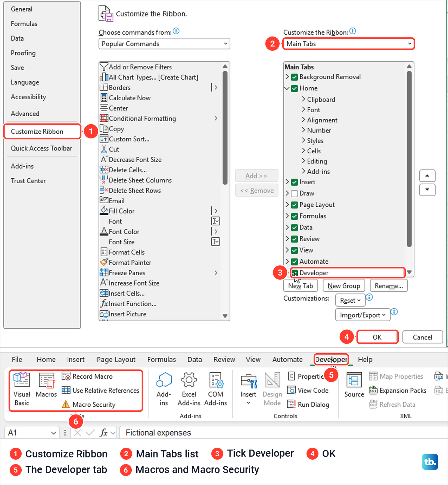The image size is (448, 485).
Task: Select the Fill Color command
Action: point(160,211)
